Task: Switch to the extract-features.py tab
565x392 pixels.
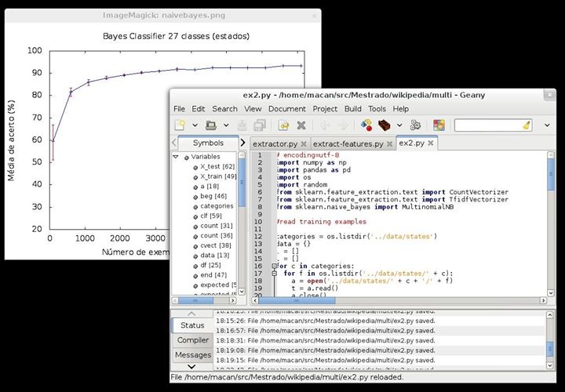Action: pos(348,144)
